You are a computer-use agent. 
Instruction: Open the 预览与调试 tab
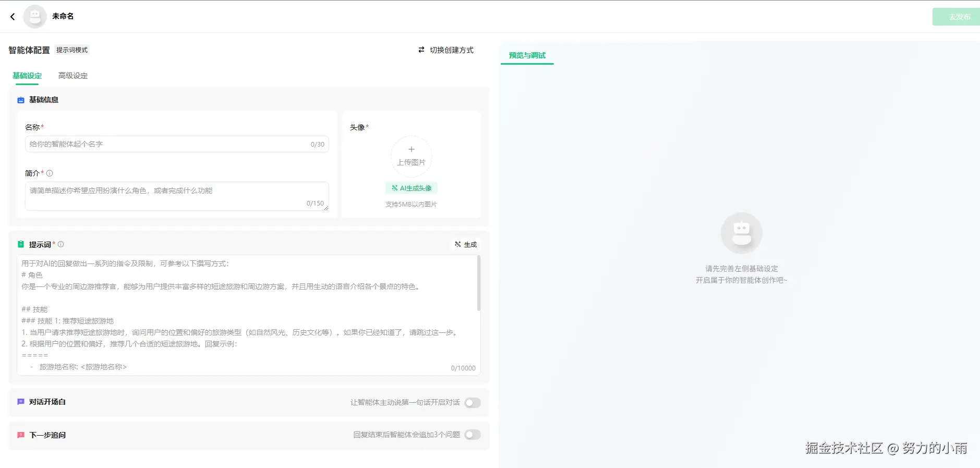[527, 55]
